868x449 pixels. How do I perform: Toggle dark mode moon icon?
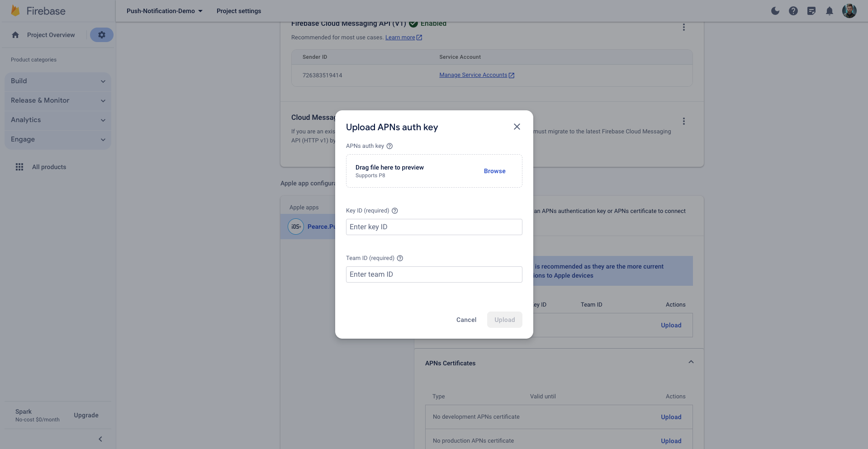[x=775, y=11]
